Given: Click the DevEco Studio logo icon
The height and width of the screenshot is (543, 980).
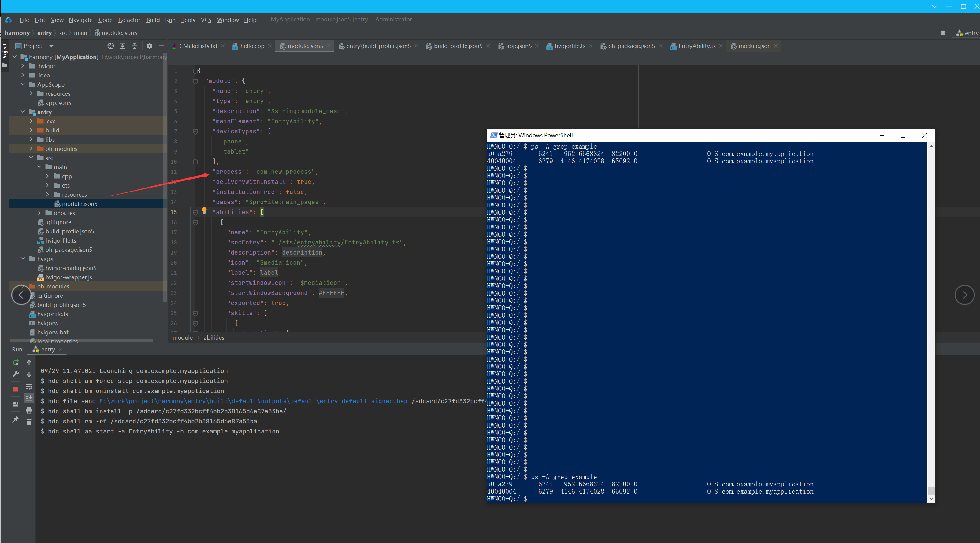Looking at the screenshot, I should point(8,20).
